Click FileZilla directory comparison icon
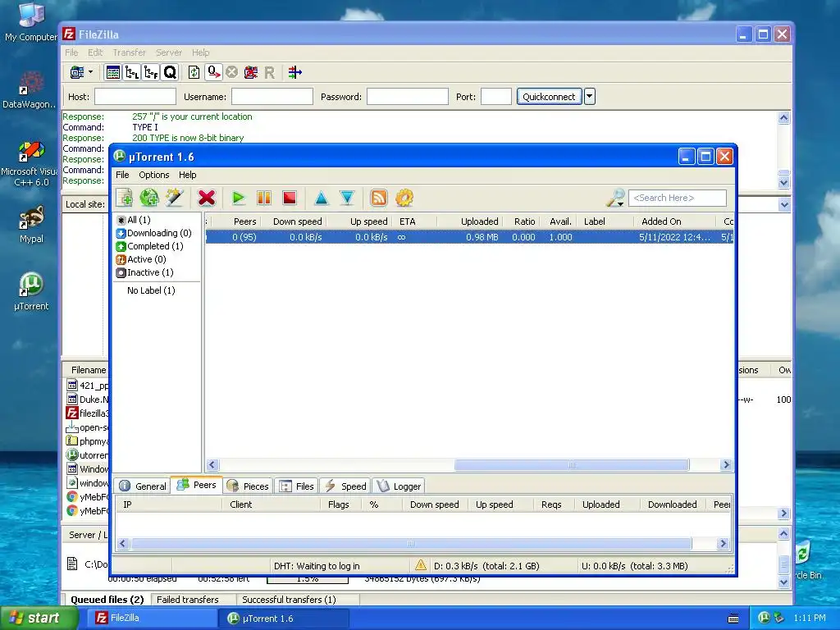Image resolution: width=840 pixels, height=630 pixels. pos(295,72)
